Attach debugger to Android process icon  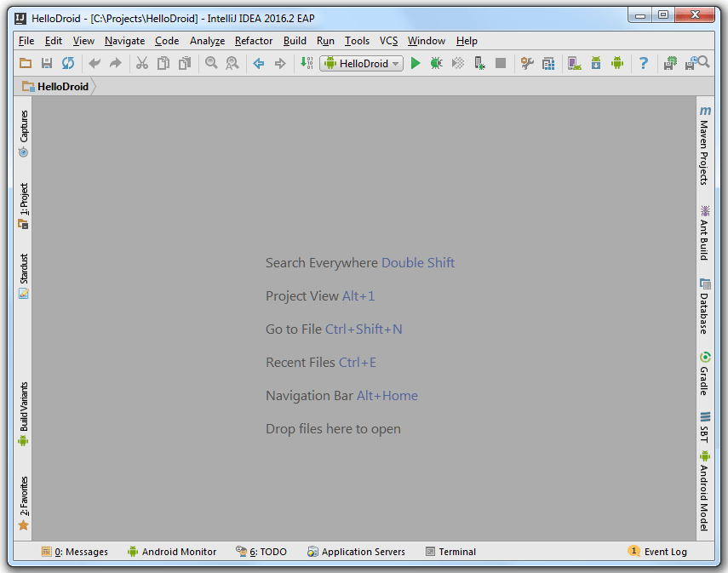click(x=479, y=63)
